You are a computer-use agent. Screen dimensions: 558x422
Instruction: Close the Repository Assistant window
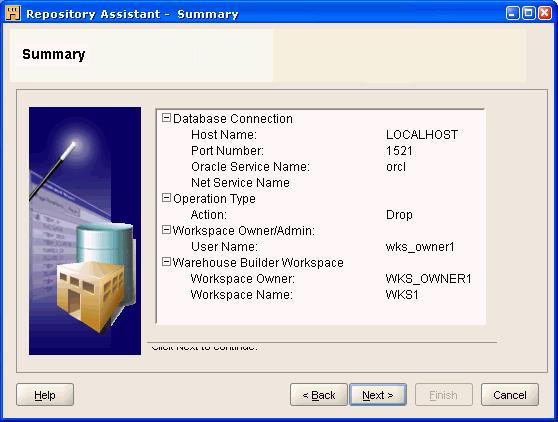(545, 13)
